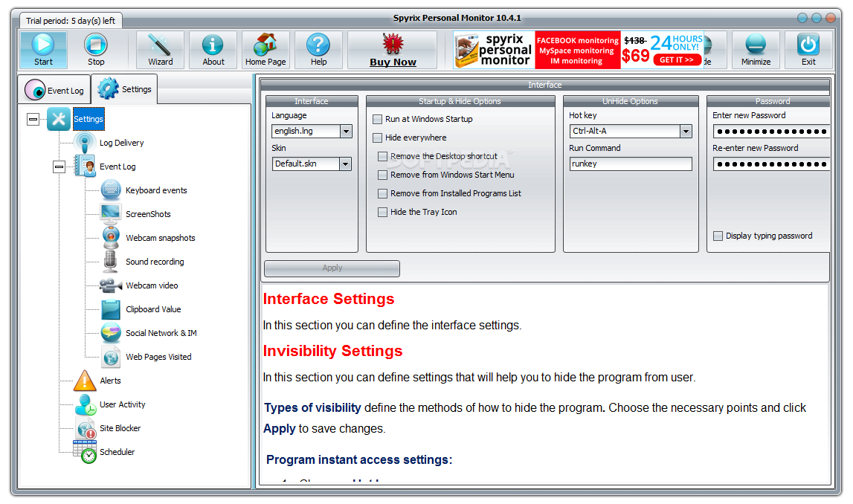Enable Display typing password
This screenshot has height=504, width=853.
718,236
